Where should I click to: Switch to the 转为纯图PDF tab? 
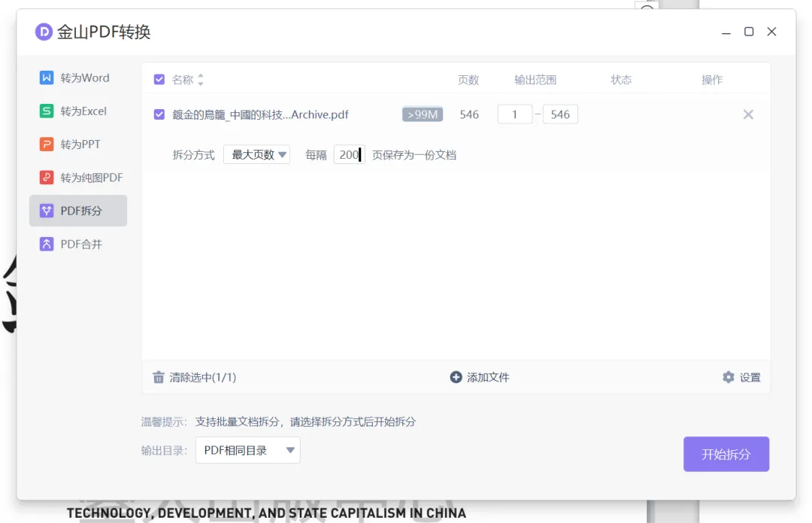(x=78, y=178)
